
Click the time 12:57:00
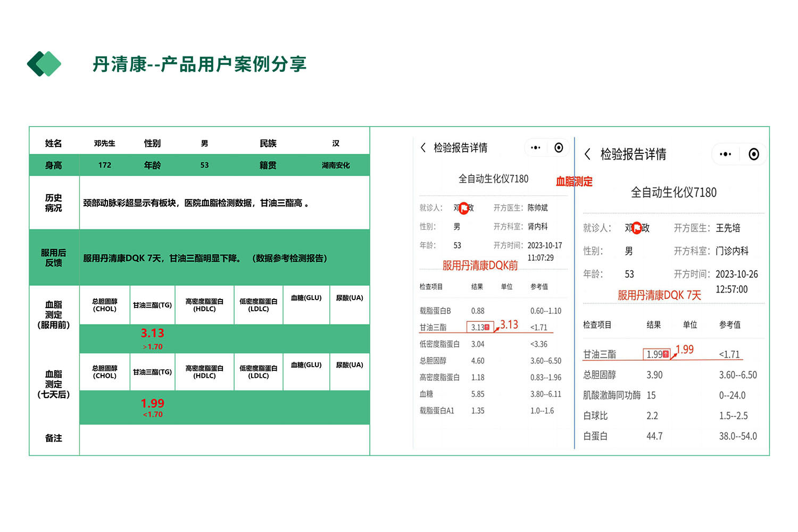pos(731,289)
